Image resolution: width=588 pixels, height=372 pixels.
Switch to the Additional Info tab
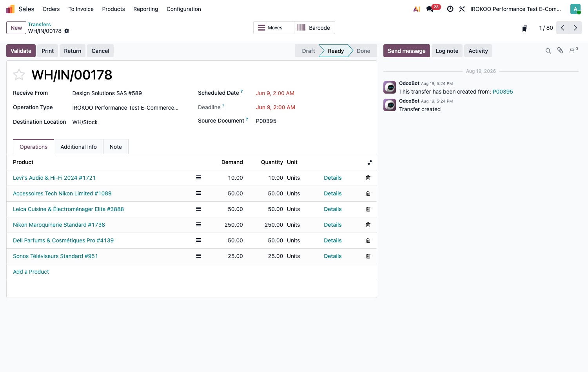click(78, 147)
